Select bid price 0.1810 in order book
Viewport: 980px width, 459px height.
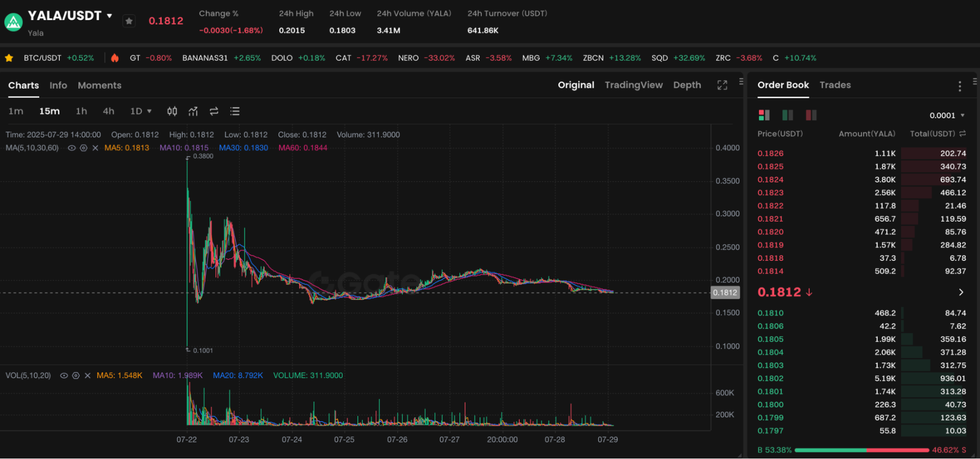pos(771,313)
